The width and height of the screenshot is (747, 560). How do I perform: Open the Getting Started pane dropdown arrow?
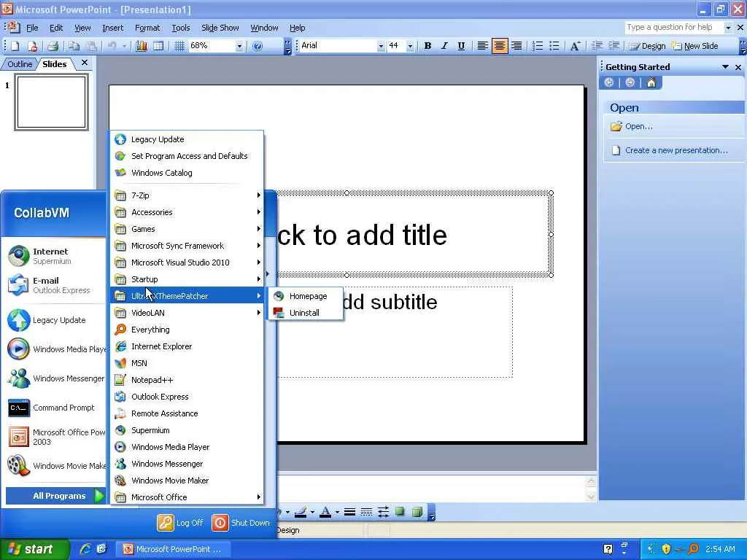click(x=725, y=67)
